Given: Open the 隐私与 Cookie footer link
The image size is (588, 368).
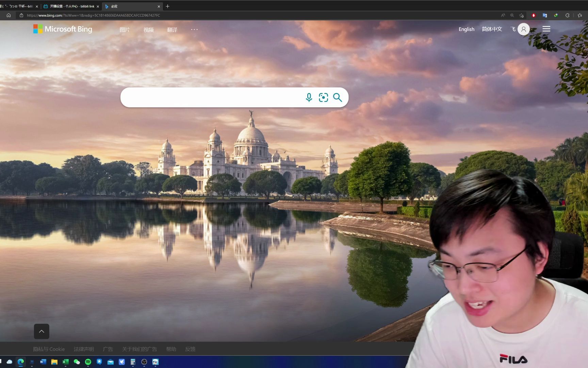Looking at the screenshot, I should 49,349.
